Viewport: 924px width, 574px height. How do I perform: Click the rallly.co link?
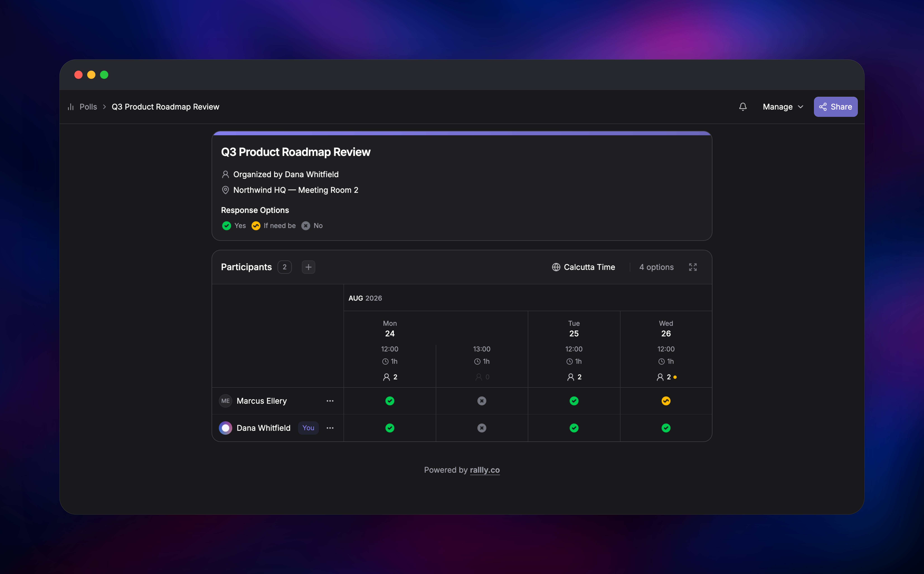[485, 470]
